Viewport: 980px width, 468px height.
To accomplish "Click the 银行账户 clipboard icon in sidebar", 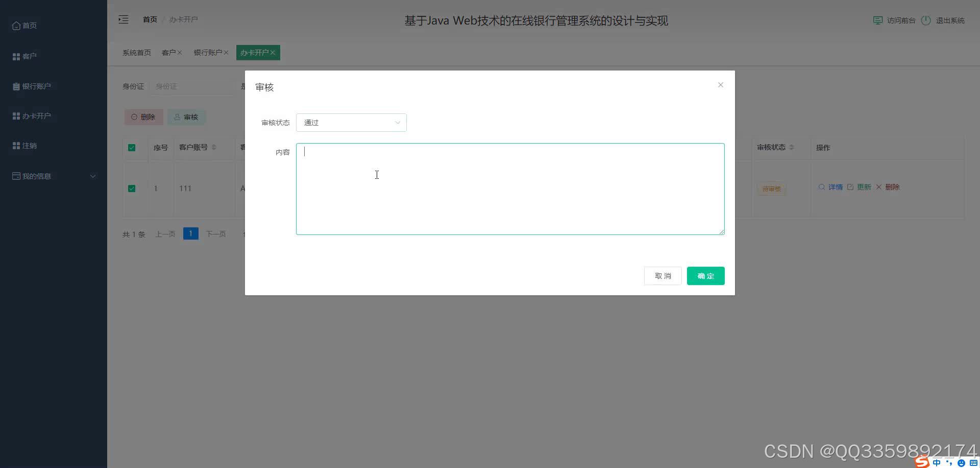I will (16, 86).
